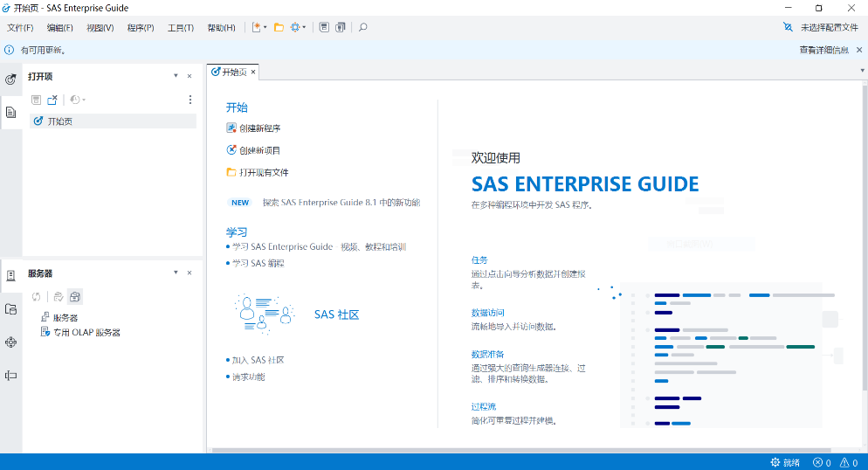Viewport: 868px width, 470px height.
Task: Open the three-dot more menu in the 打开项 panel
Action: pyautogui.click(x=190, y=100)
